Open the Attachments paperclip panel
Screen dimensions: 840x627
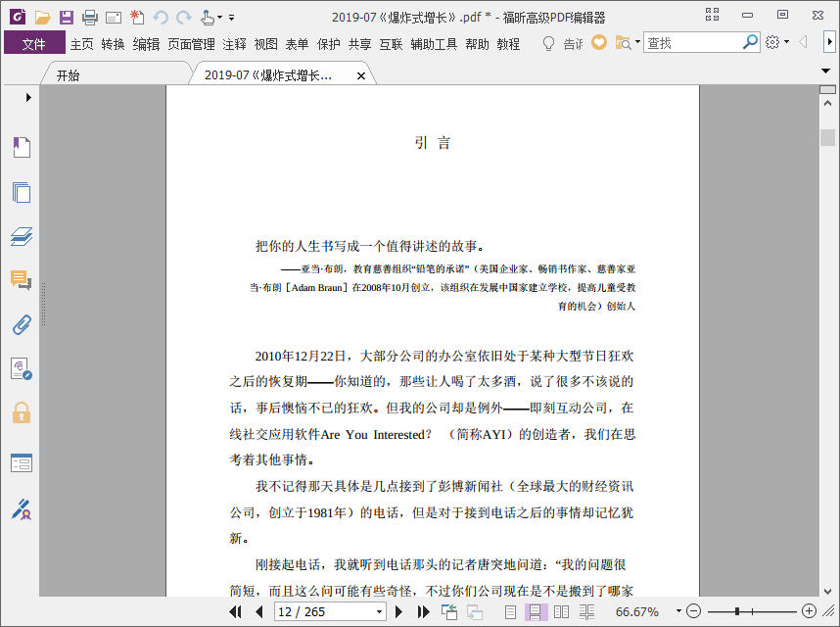click(22, 324)
